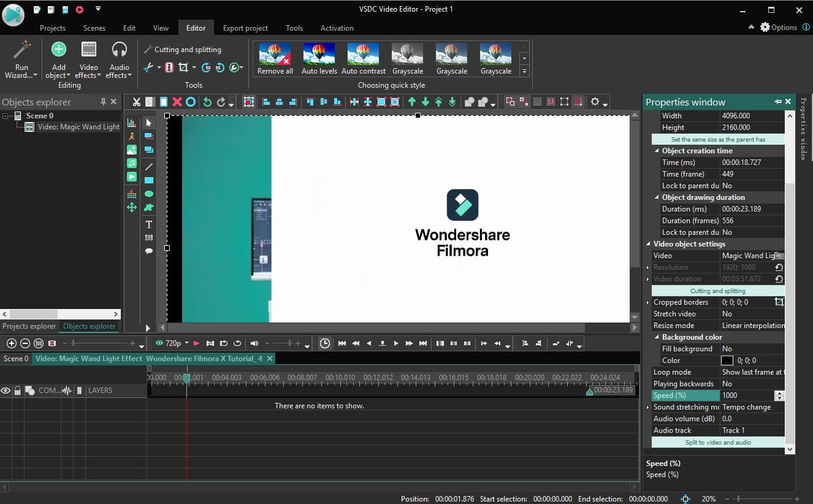813x504 pixels.
Task: Select the Text tool in the left toolbar
Action: (x=148, y=224)
